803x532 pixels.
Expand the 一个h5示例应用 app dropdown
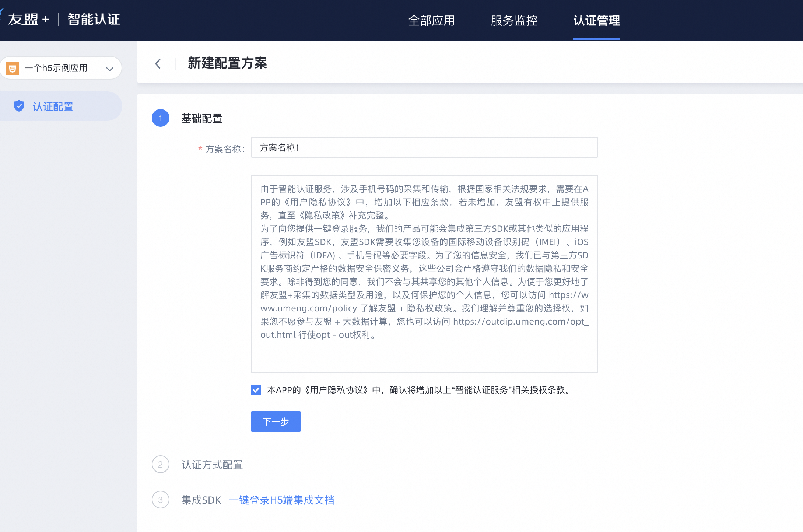(x=61, y=68)
